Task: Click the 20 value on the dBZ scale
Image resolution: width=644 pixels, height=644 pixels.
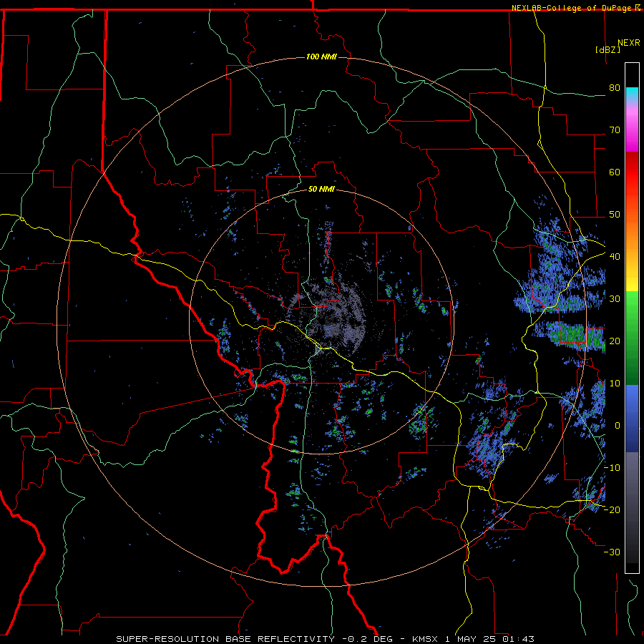Action: [615, 341]
